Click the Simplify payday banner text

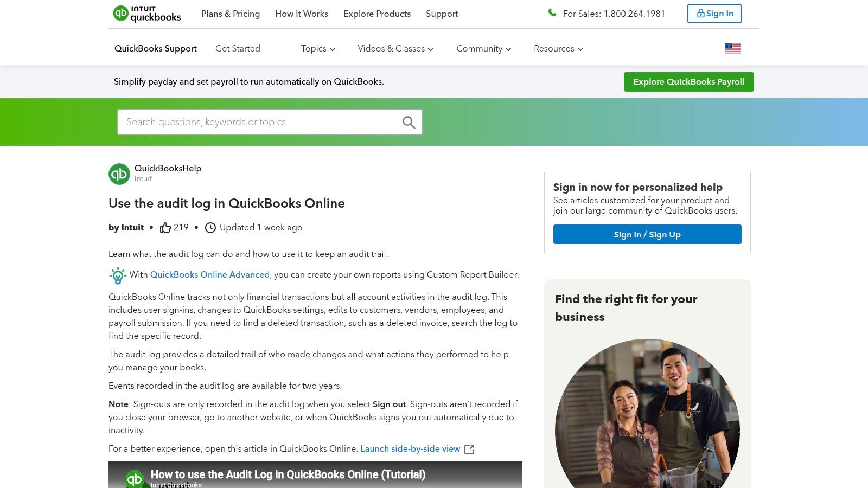point(249,82)
